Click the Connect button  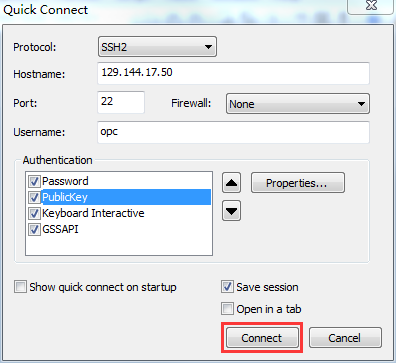pyautogui.click(x=262, y=338)
